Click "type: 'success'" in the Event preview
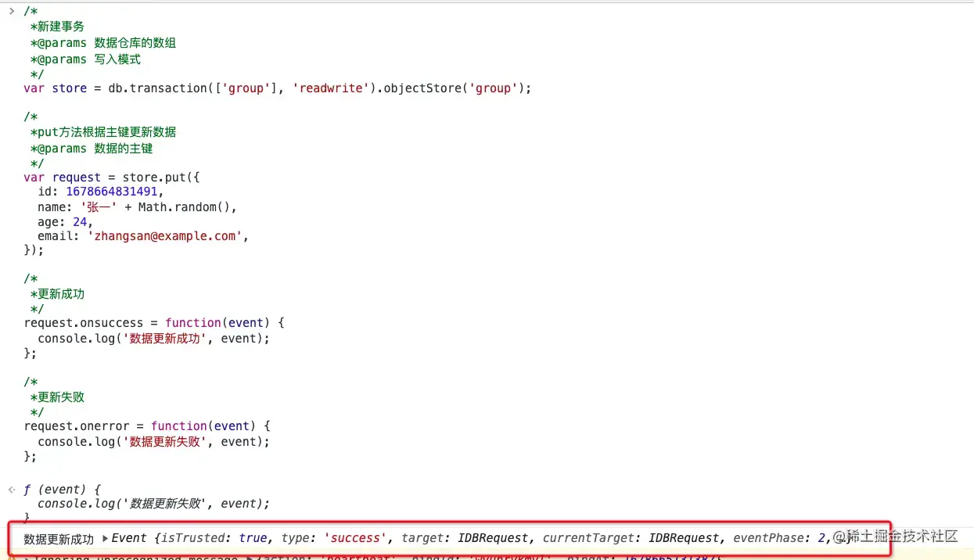This screenshot has height=560, width=974. (336, 538)
